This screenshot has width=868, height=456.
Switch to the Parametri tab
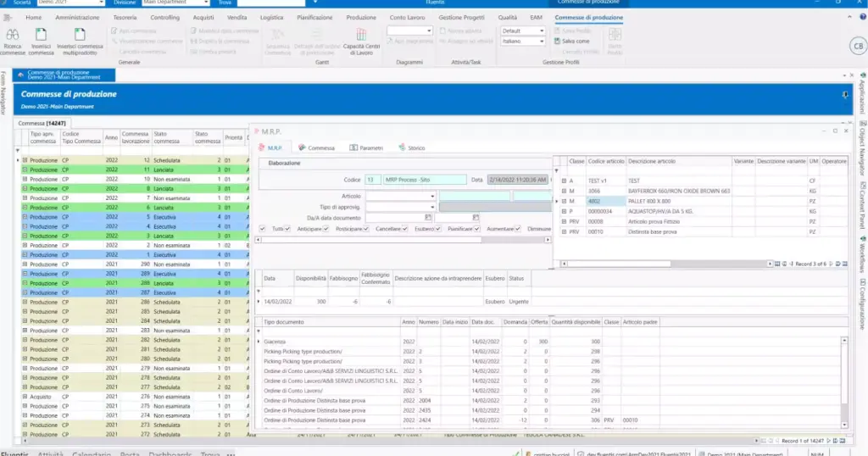tap(366, 147)
